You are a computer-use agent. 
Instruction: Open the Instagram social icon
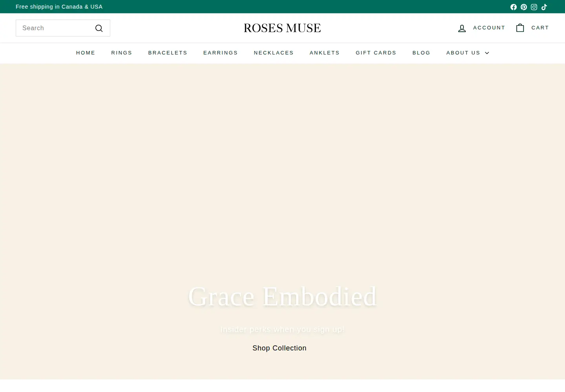tap(534, 7)
